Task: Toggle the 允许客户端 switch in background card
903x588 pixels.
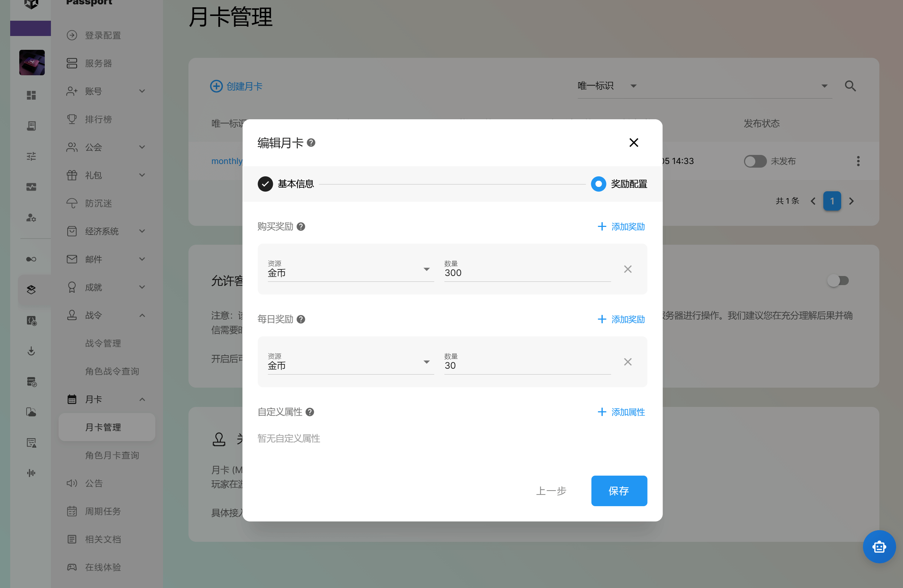Action: (x=838, y=280)
